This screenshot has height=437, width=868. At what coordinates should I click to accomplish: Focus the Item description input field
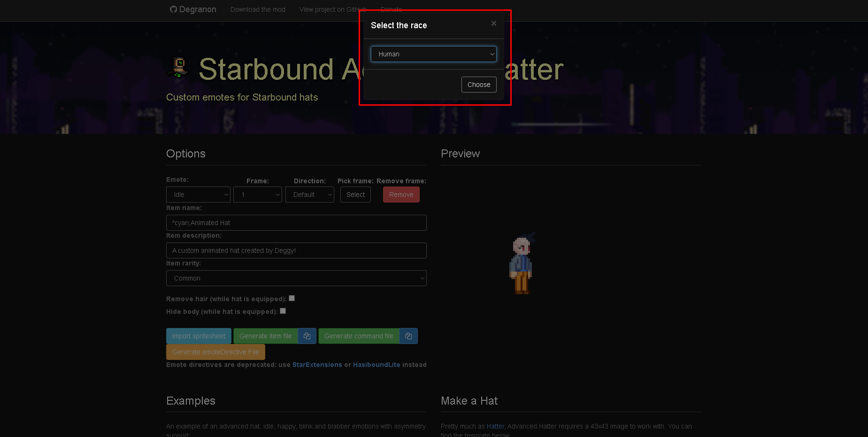click(296, 250)
